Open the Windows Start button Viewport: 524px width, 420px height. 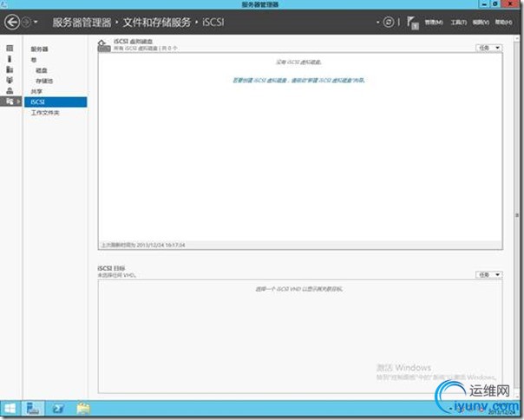(x=10, y=409)
